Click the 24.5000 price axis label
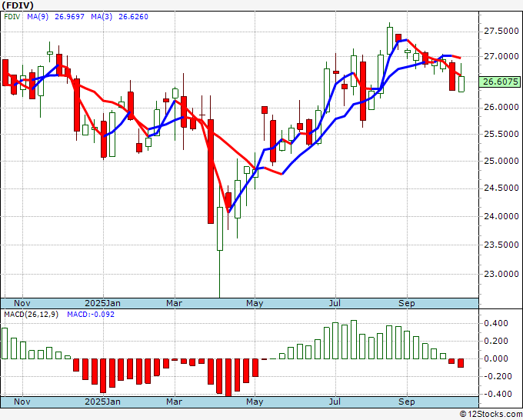Viewport: 523px width, 420px height. click(x=501, y=188)
